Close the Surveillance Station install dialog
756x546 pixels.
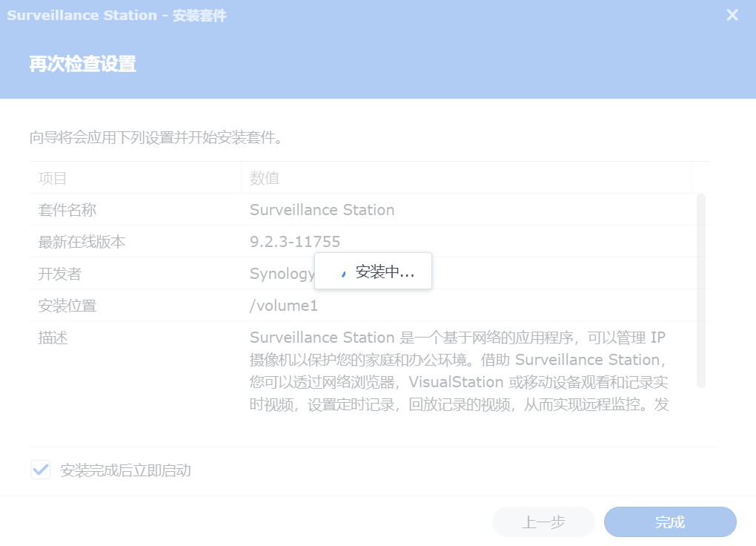[x=732, y=15]
